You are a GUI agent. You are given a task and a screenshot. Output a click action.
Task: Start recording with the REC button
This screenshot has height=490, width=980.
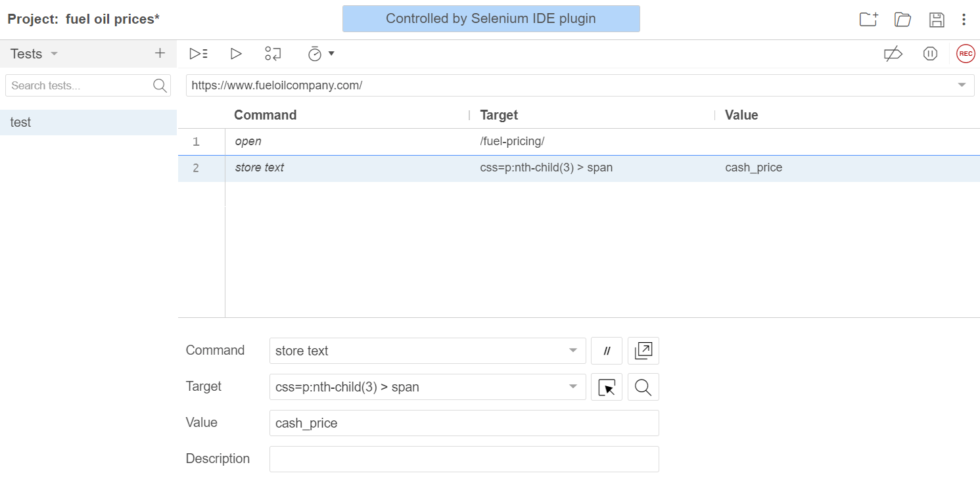pyautogui.click(x=966, y=54)
